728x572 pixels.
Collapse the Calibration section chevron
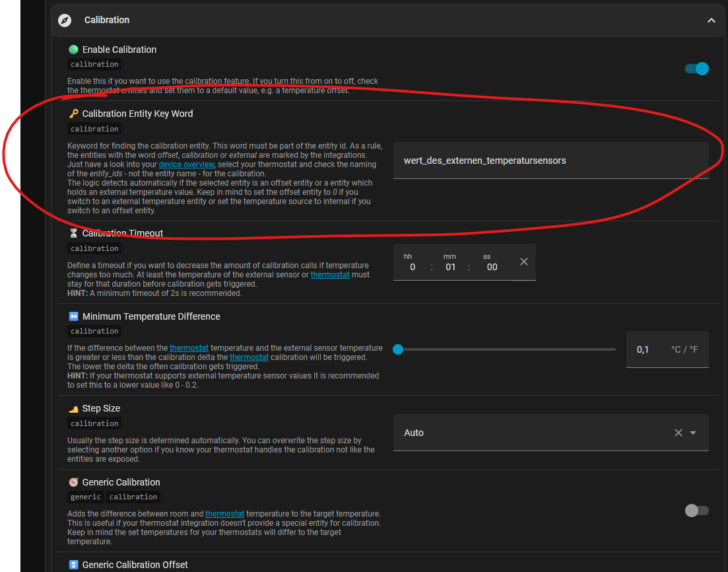pos(711,20)
